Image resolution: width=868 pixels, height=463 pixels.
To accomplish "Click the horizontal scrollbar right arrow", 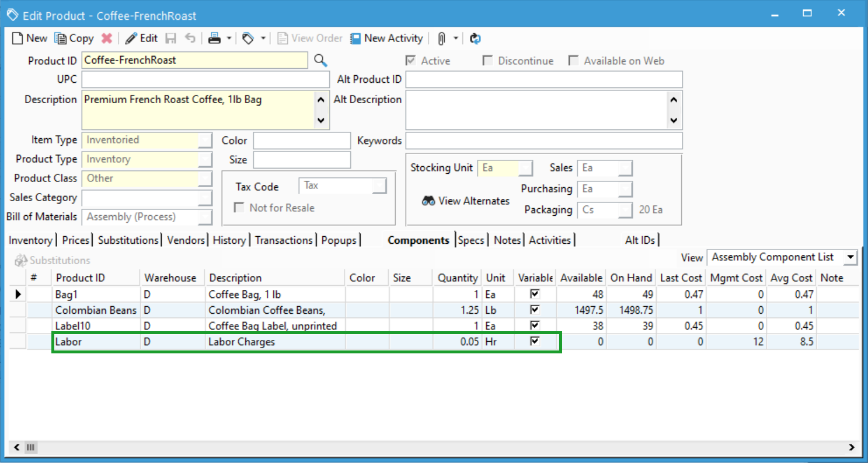I will pyautogui.click(x=852, y=448).
